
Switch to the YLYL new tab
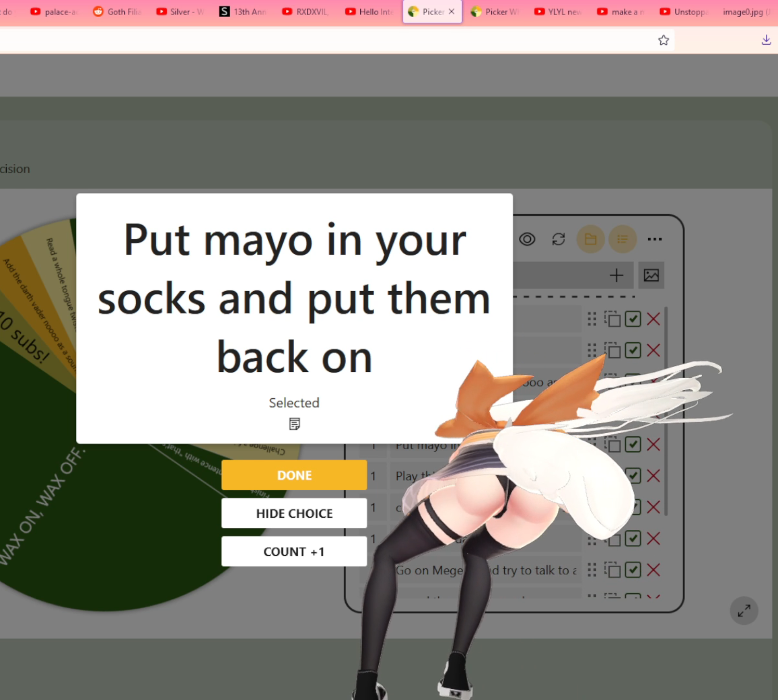click(558, 12)
